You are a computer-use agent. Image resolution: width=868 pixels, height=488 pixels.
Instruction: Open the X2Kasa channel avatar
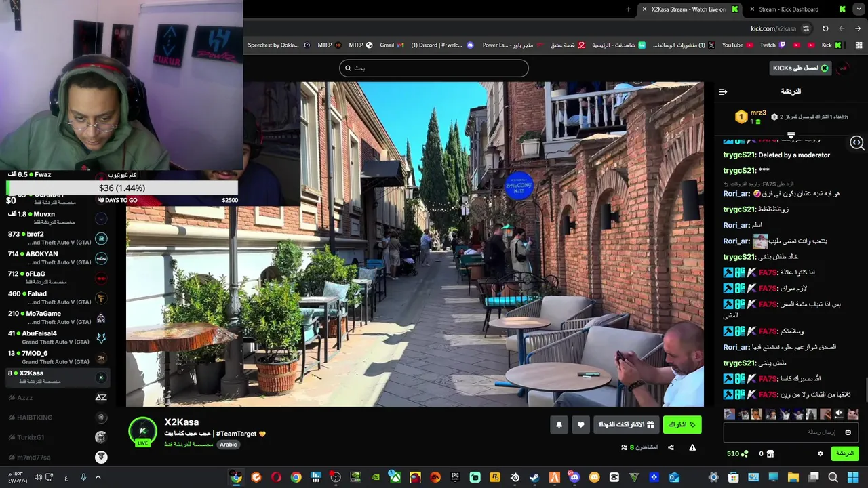point(142,431)
